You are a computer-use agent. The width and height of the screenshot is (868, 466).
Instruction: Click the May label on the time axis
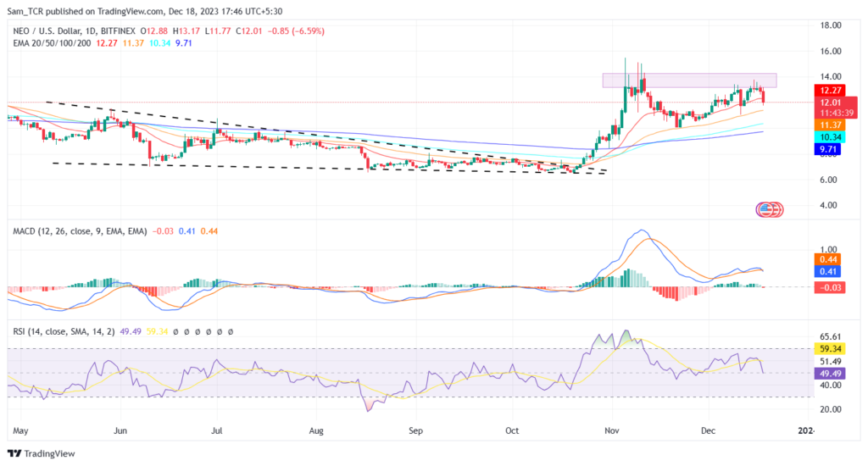pos(20,430)
